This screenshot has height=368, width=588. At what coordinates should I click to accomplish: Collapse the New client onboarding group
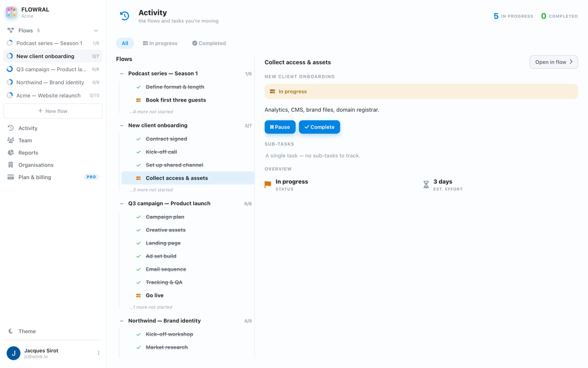[x=122, y=125]
